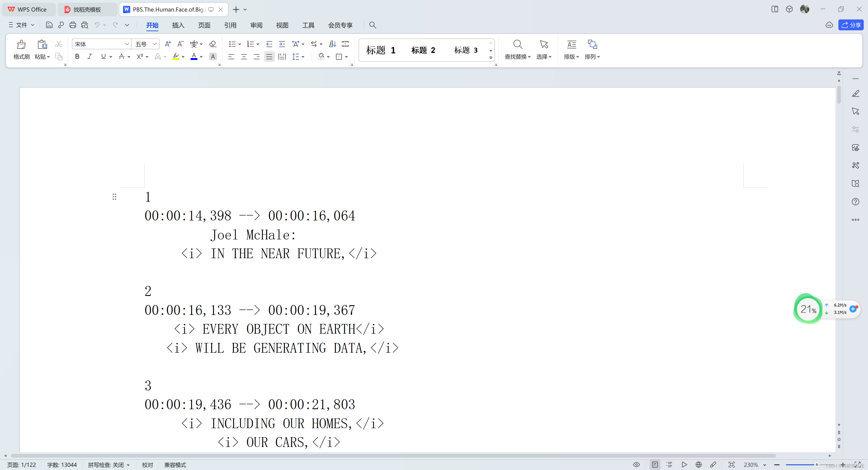Click the print icon in quick toolbar
868x470 pixels.
click(x=72, y=25)
